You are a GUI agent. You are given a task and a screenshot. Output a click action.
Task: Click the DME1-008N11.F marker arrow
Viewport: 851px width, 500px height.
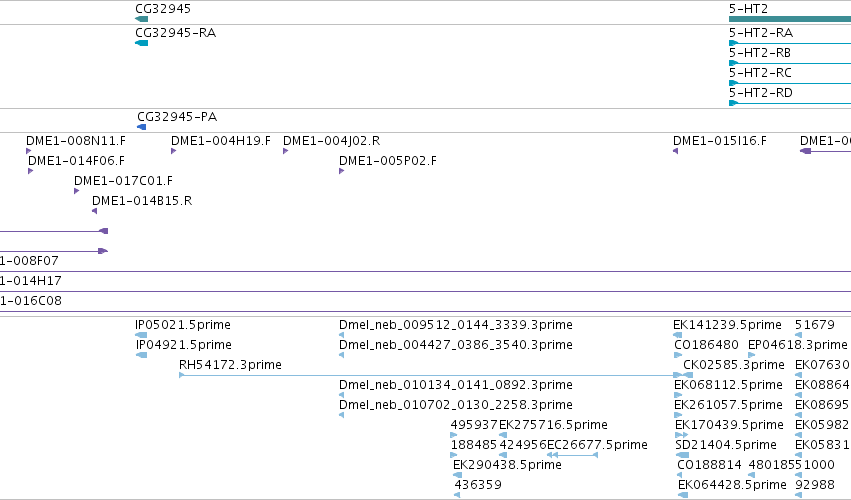tap(29, 151)
